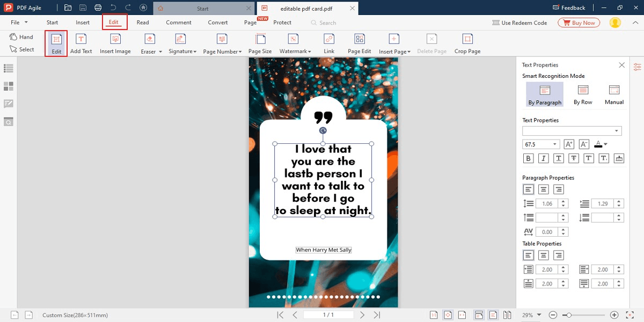Adjust the 1.06 line spacing stepper
The width and height of the screenshot is (644, 322).
[x=563, y=203]
